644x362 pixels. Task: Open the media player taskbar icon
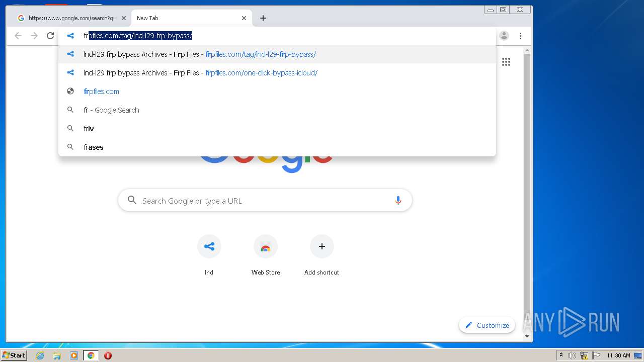click(x=74, y=355)
